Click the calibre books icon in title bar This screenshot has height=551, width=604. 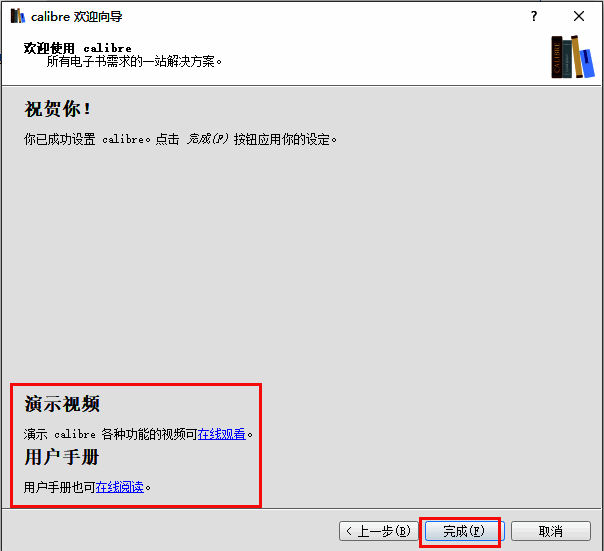pos(18,16)
